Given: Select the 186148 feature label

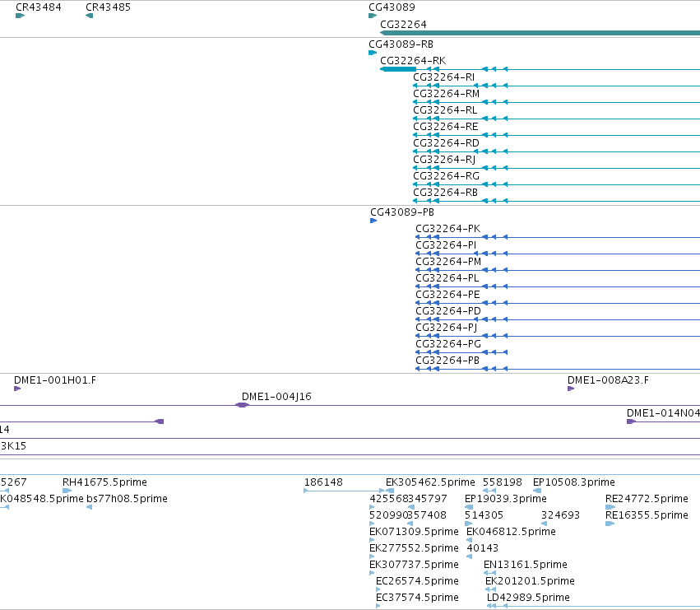Looking at the screenshot, I should coord(323,482).
